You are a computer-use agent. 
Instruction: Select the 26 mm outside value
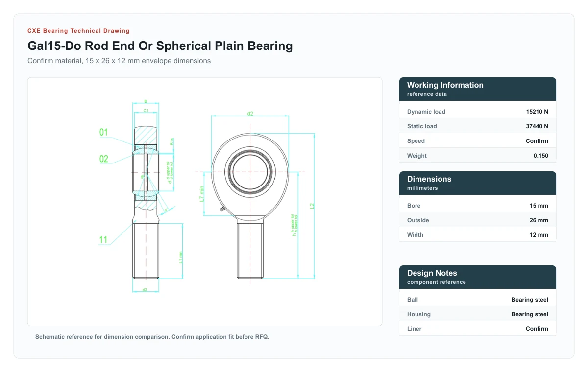click(x=539, y=220)
